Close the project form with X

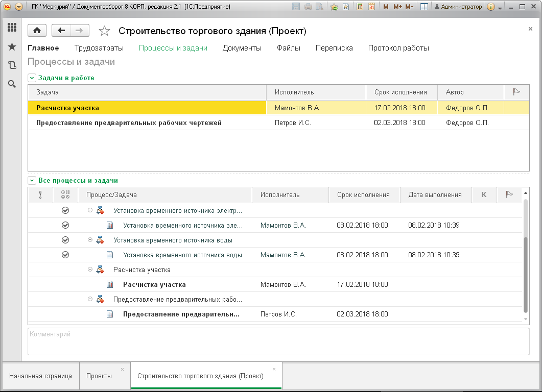(x=530, y=29)
